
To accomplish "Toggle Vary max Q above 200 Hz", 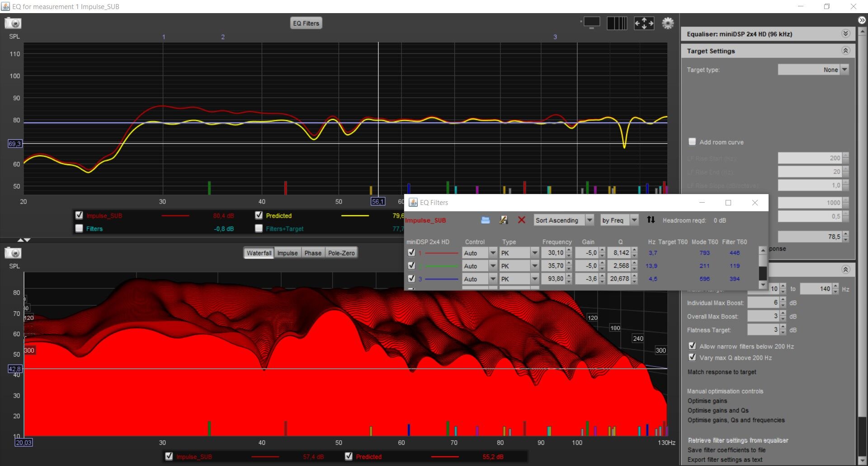I will (x=692, y=357).
